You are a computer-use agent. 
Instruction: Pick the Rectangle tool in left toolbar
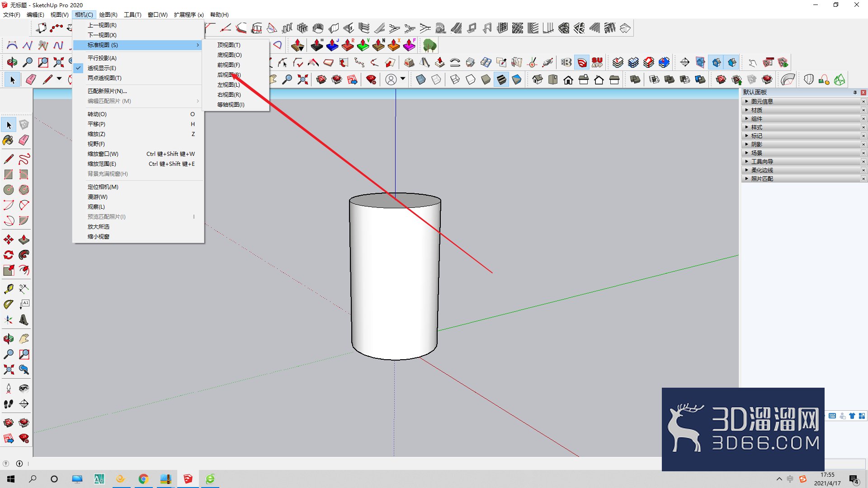[x=9, y=174]
